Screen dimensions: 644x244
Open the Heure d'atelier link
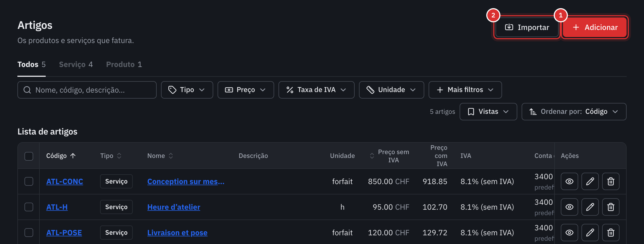click(174, 207)
